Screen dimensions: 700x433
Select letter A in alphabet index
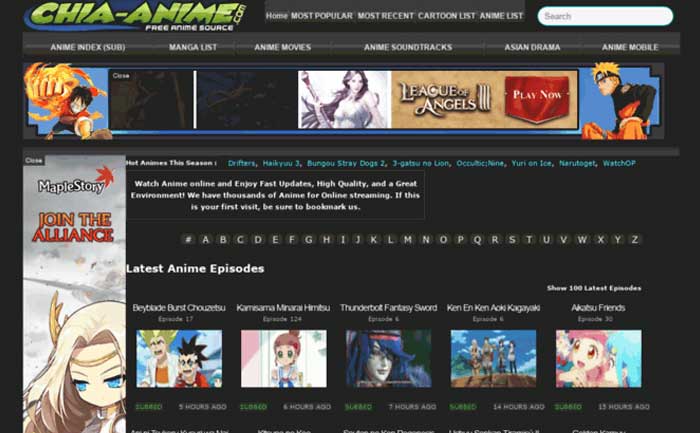coord(205,239)
